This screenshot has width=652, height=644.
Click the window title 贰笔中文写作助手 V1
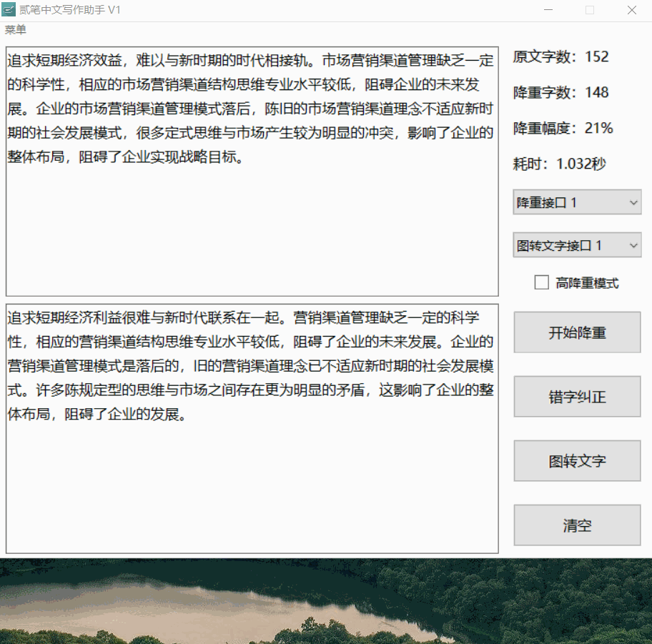(70, 10)
